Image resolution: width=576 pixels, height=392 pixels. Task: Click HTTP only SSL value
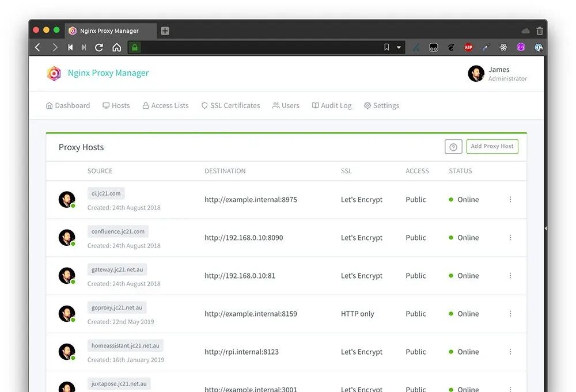point(358,314)
